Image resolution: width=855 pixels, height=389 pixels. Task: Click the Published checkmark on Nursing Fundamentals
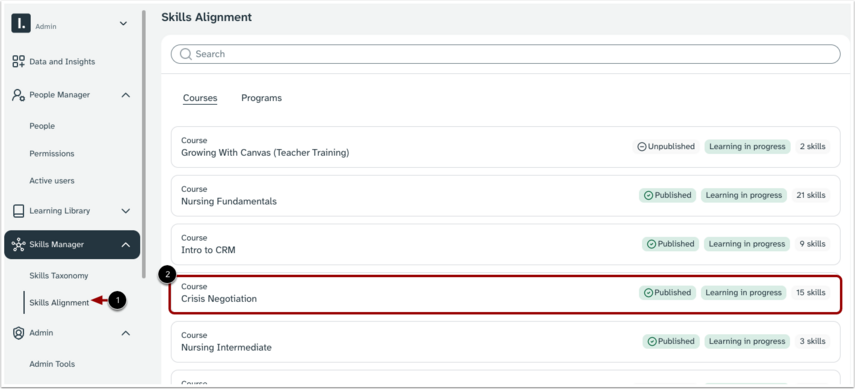point(648,195)
